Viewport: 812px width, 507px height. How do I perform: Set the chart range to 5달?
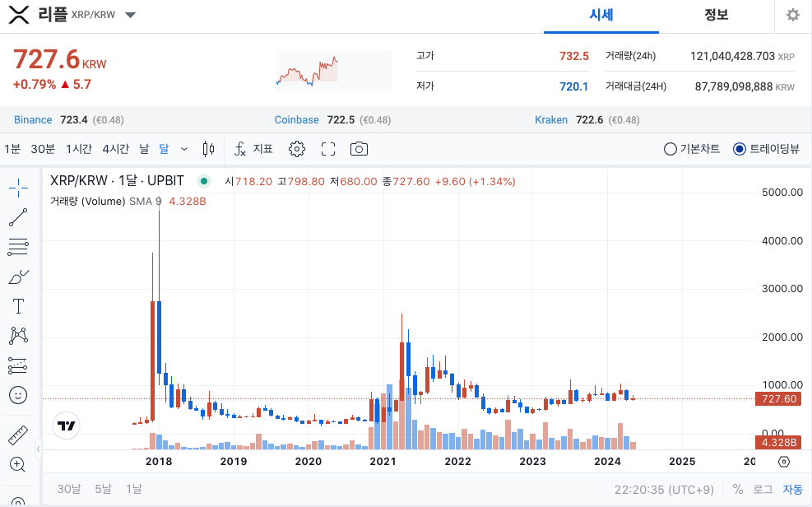103,489
